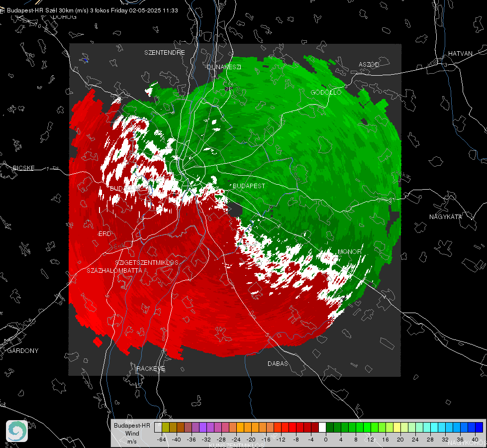
Task: Click the MONOR city label
Action: 349,251
